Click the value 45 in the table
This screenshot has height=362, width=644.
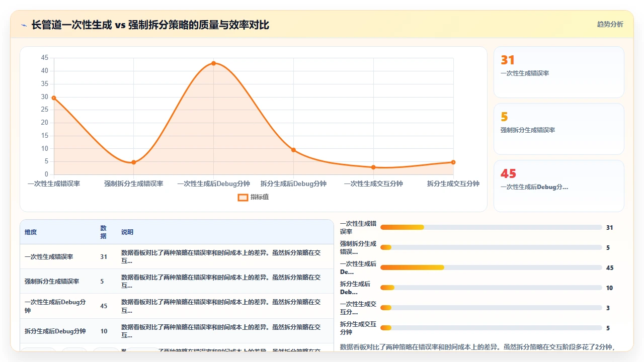[104, 306]
